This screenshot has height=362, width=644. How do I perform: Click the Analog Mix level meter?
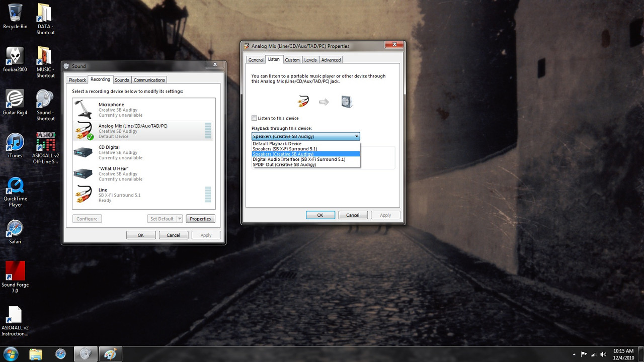click(208, 130)
